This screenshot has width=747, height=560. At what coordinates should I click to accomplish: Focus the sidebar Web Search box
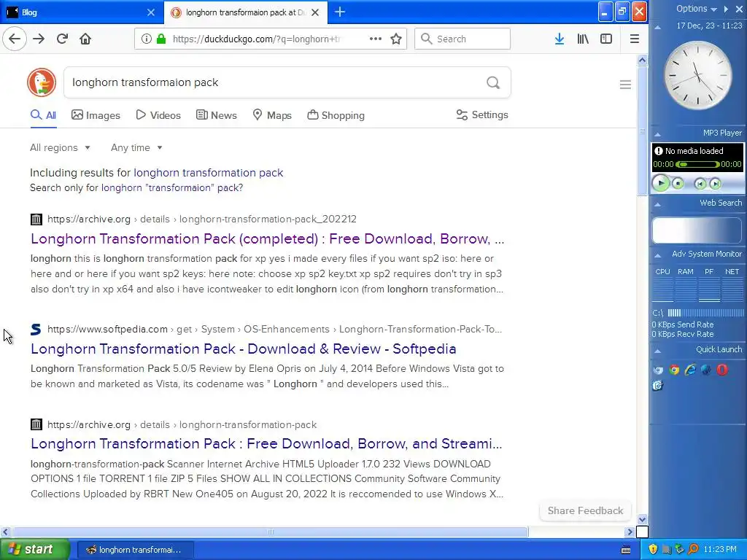(x=697, y=230)
